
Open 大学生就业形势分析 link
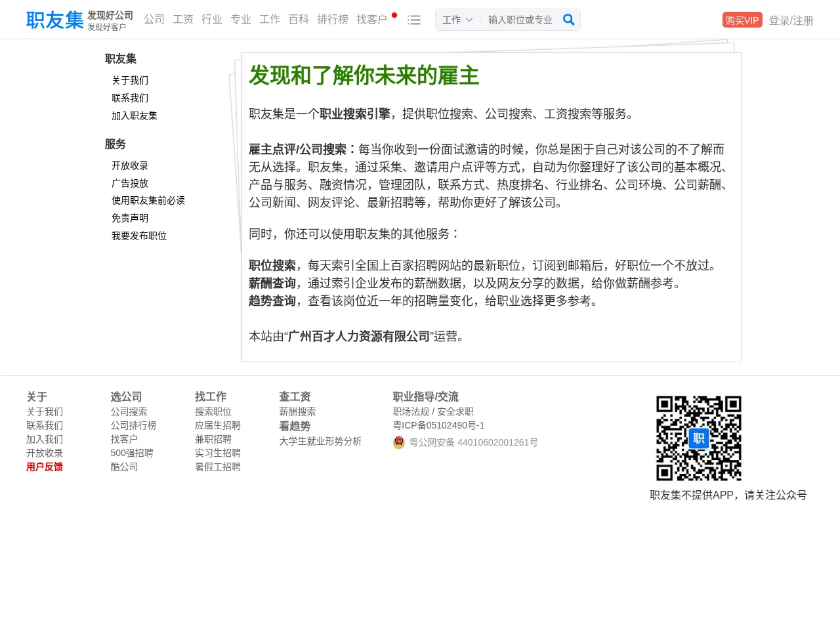[320, 441]
